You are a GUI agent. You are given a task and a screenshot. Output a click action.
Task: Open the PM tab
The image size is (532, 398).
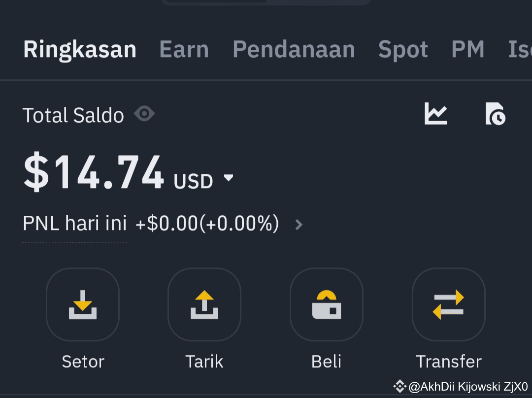467,50
